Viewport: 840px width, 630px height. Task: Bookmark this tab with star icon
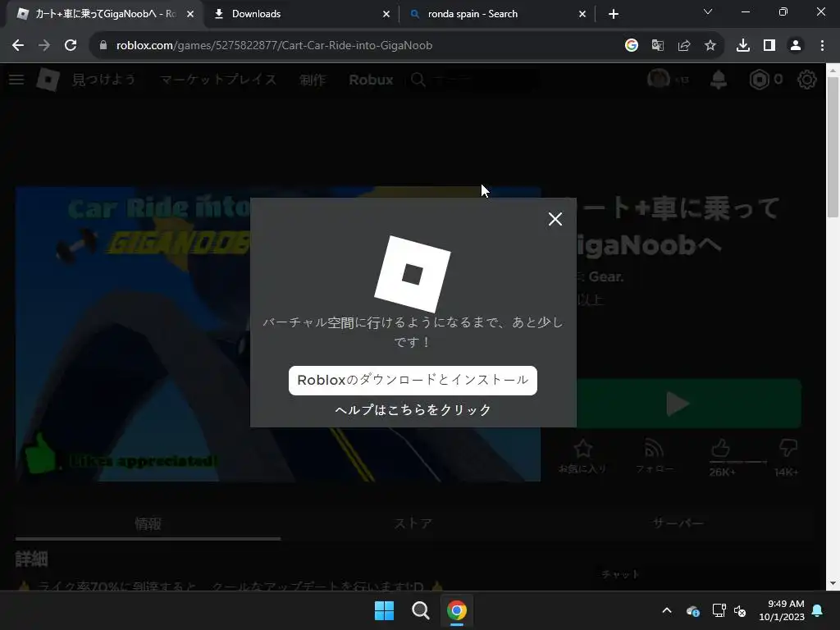click(710, 46)
